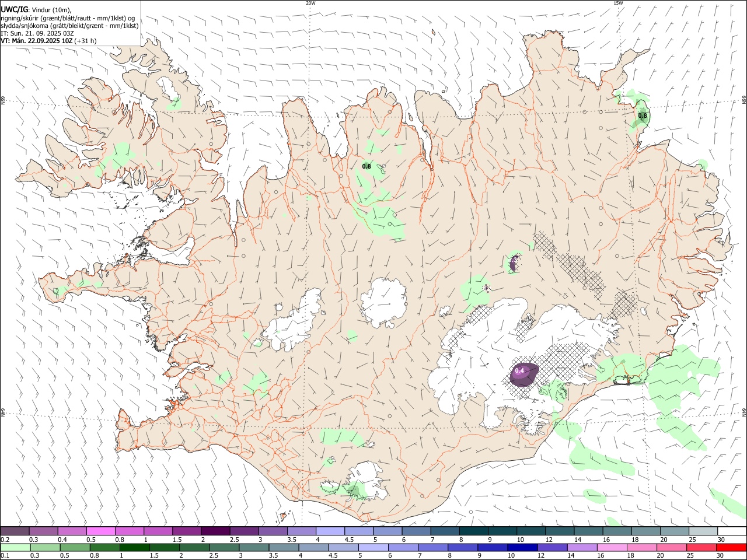Click the violet lower swatch at 12
The height and width of the screenshot is (560, 747).
(x=552, y=547)
